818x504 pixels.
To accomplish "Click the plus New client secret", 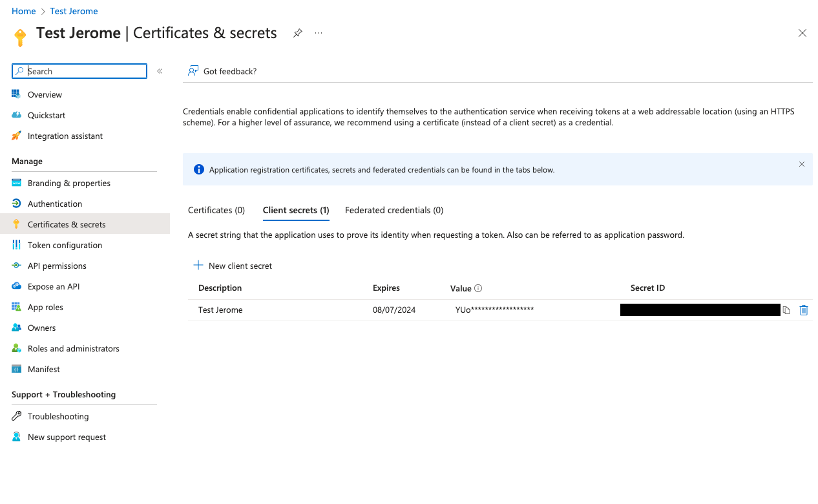I will pyautogui.click(x=233, y=266).
